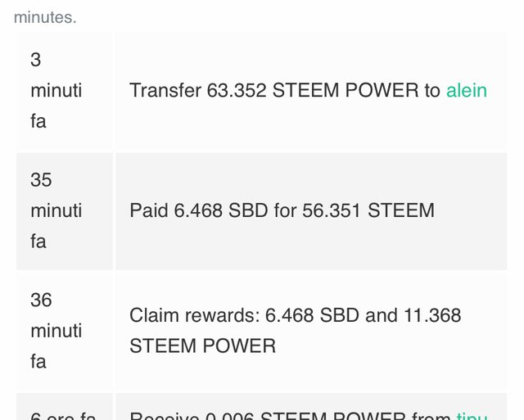The width and height of the screenshot is (524, 420).
Task: Select the '35 minuti fa' timestamp cell
Action: [x=65, y=211]
